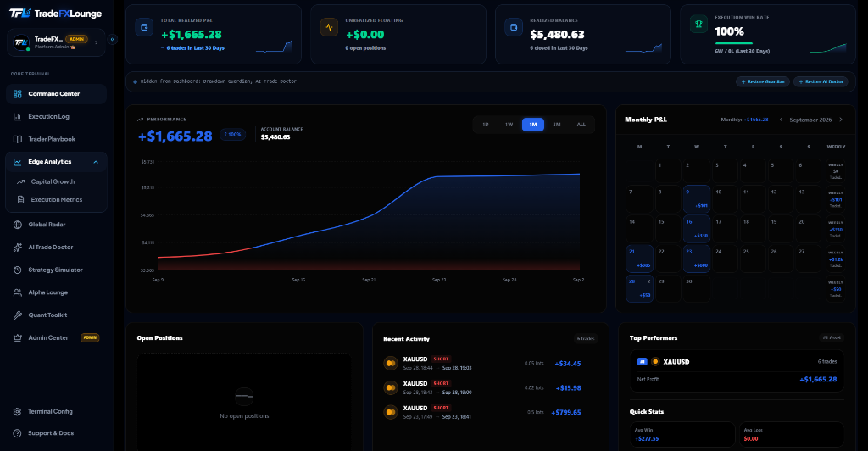The height and width of the screenshot is (451, 868).
Task: Select the ALL performance range
Action: coord(581,125)
